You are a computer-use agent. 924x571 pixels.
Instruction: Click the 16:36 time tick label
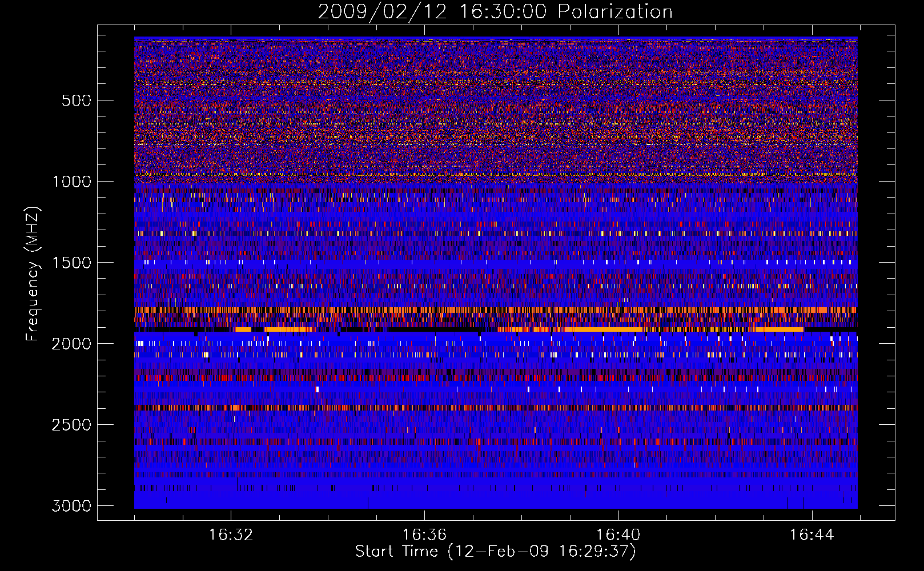click(424, 535)
